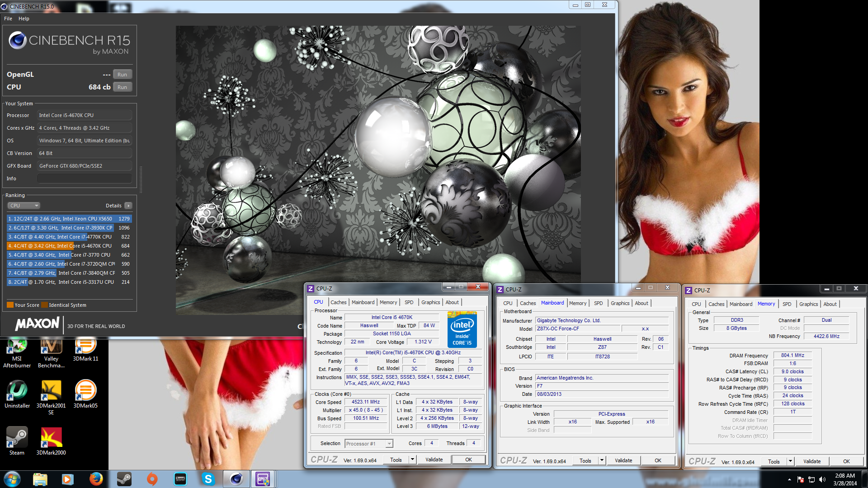Select ranking row Intel Core i7-3930K

69,228
